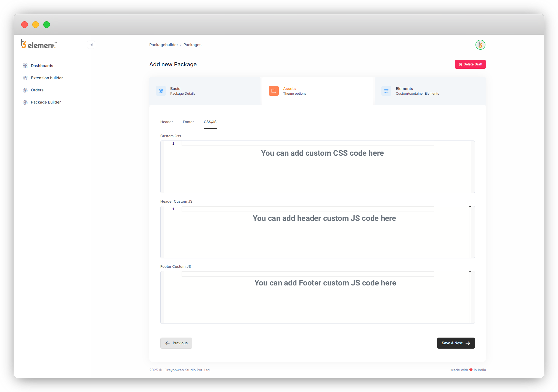
Task: Collapse sidebar using arrow toggle icon
Action: pos(91,45)
